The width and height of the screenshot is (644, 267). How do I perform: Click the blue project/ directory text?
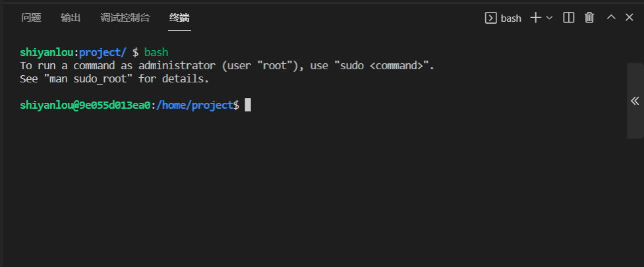(103, 53)
